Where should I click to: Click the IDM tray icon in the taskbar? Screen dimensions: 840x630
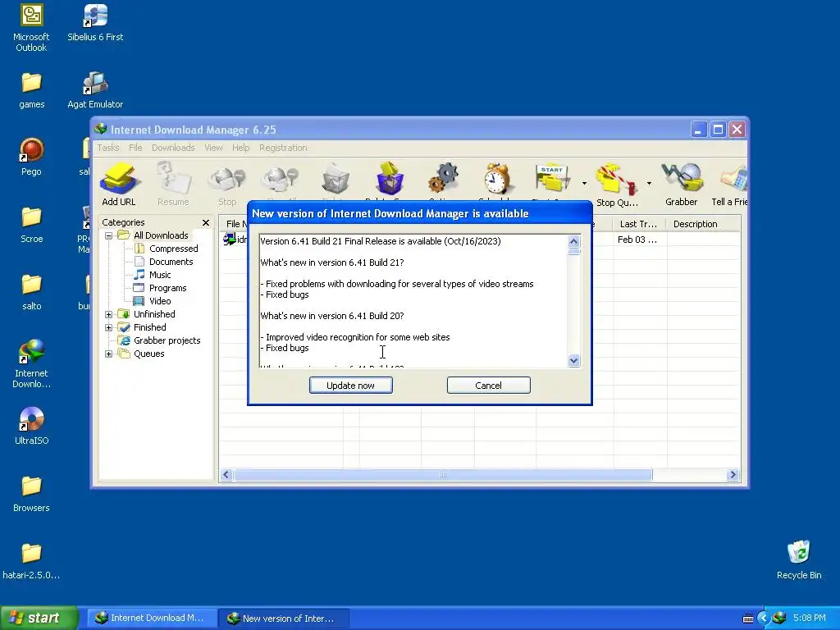pos(779,618)
